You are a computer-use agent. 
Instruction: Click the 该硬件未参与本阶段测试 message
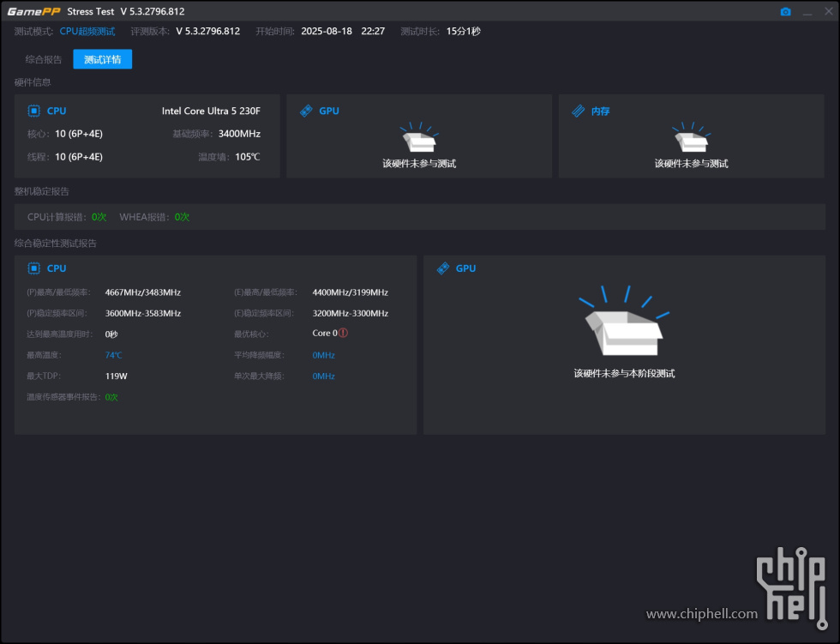click(624, 373)
